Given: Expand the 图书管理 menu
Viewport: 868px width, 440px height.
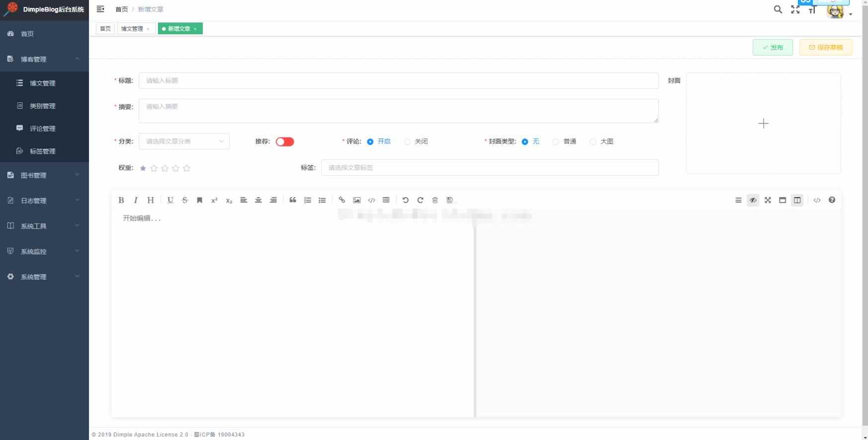Looking at the screenshot, I should coord(44,175).
